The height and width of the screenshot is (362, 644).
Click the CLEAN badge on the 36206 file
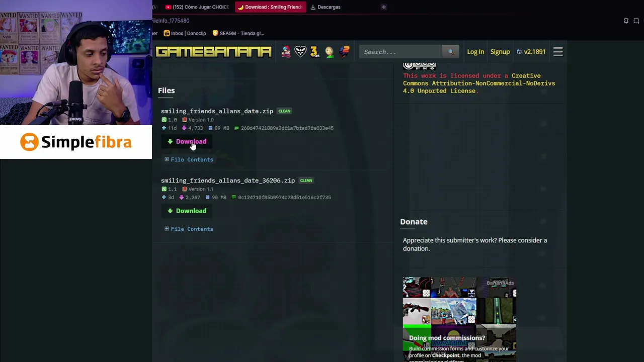coord(306,180)
